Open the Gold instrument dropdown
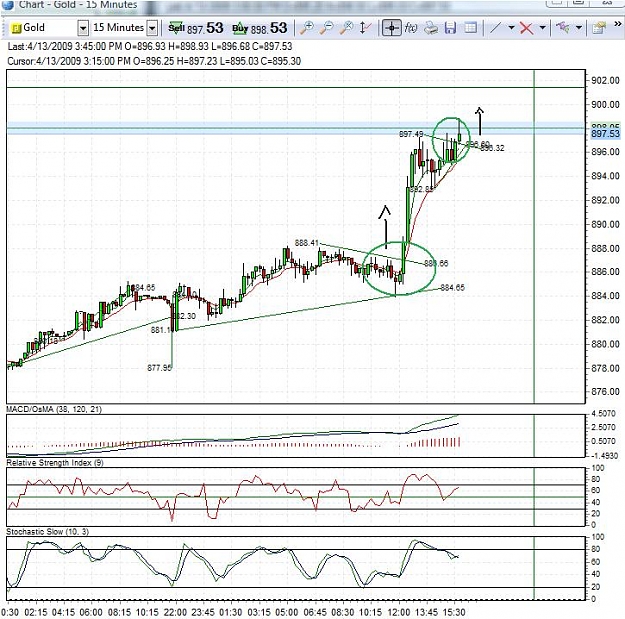 [x=83, y=28]
